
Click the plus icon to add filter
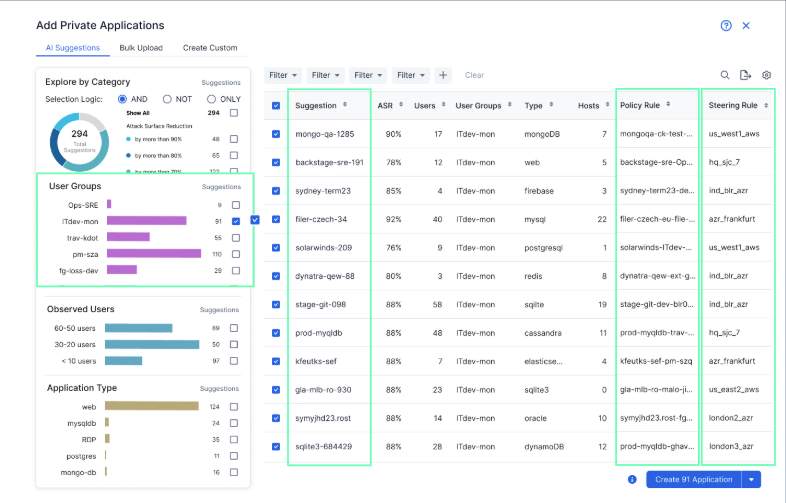tap(443, 75)
